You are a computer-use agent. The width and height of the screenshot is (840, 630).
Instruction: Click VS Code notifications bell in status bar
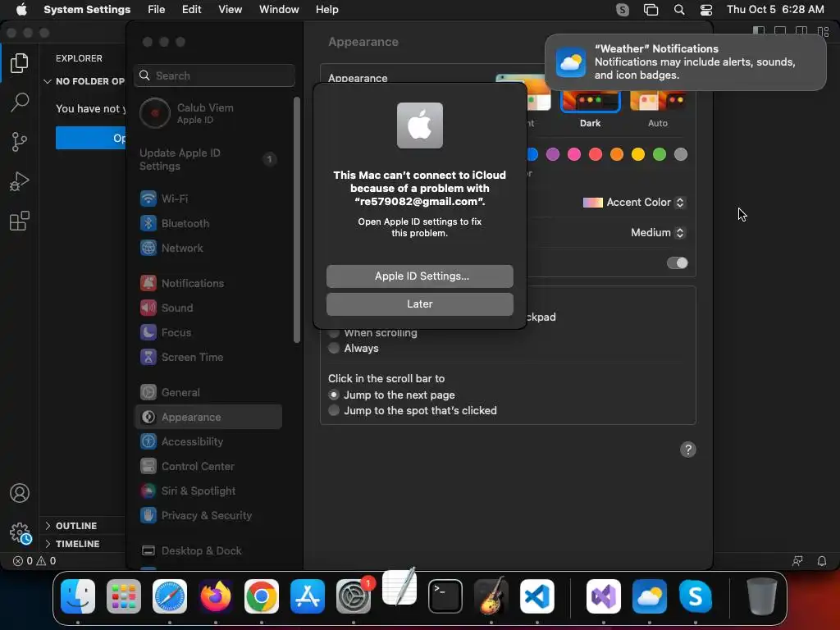[821, 561]
